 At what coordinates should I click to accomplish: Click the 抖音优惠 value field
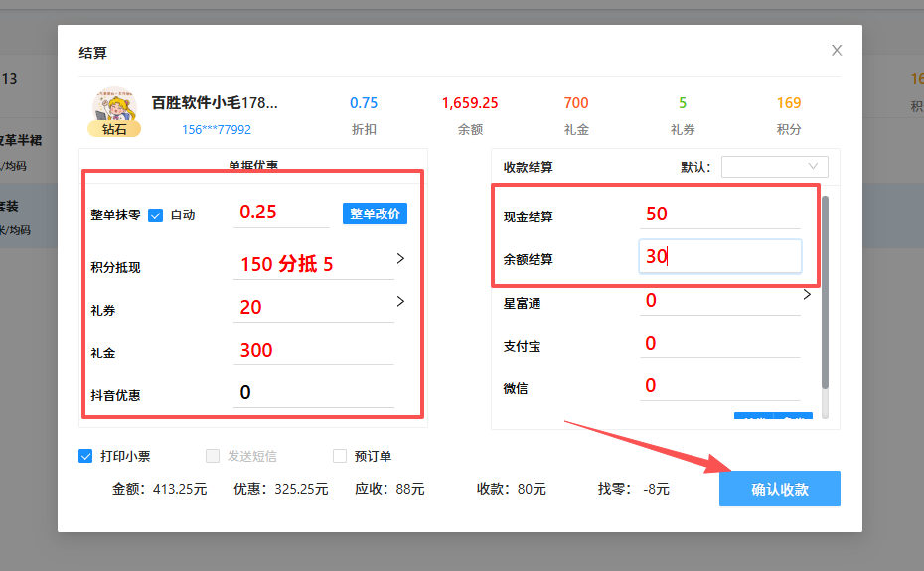coord(314,392)
